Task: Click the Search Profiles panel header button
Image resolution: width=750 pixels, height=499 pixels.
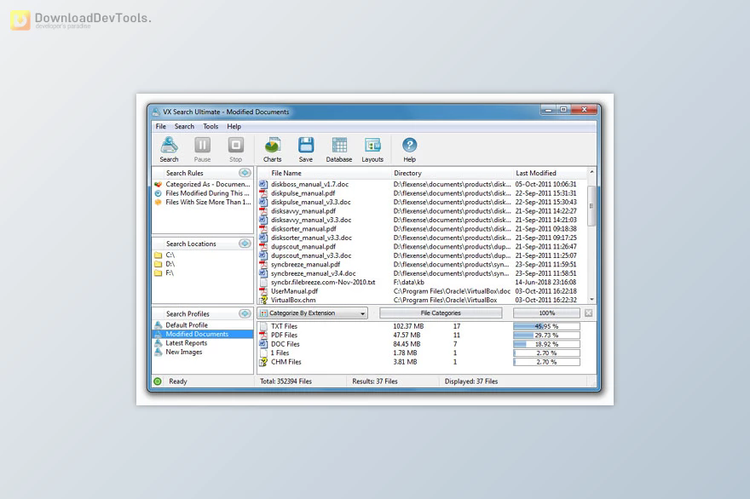Action: pyautogui.click(x=245, y=313)
